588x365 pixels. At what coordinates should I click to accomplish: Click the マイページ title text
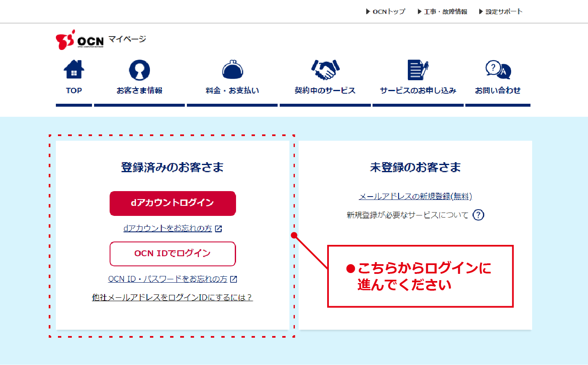[x=127, y=39]
